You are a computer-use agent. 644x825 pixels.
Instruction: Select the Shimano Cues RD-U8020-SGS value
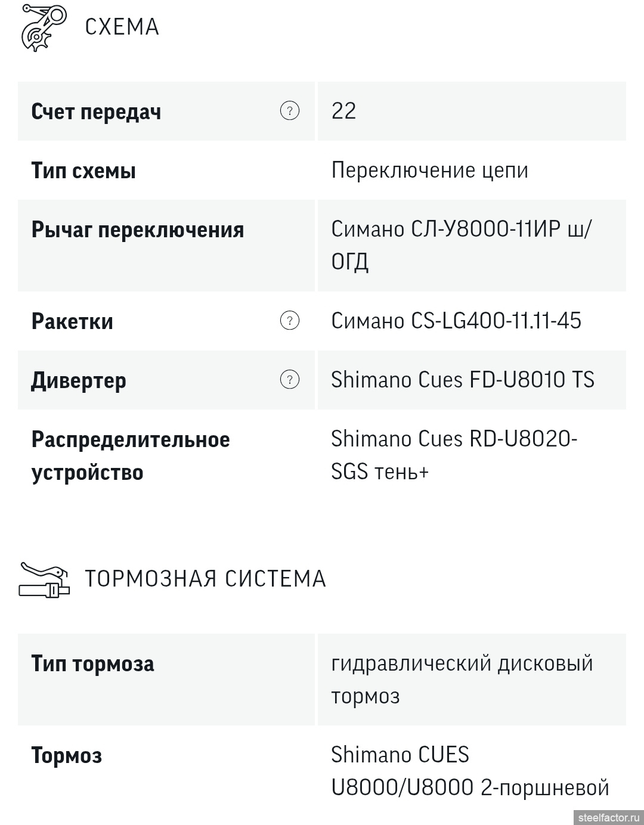coord(454,455)
